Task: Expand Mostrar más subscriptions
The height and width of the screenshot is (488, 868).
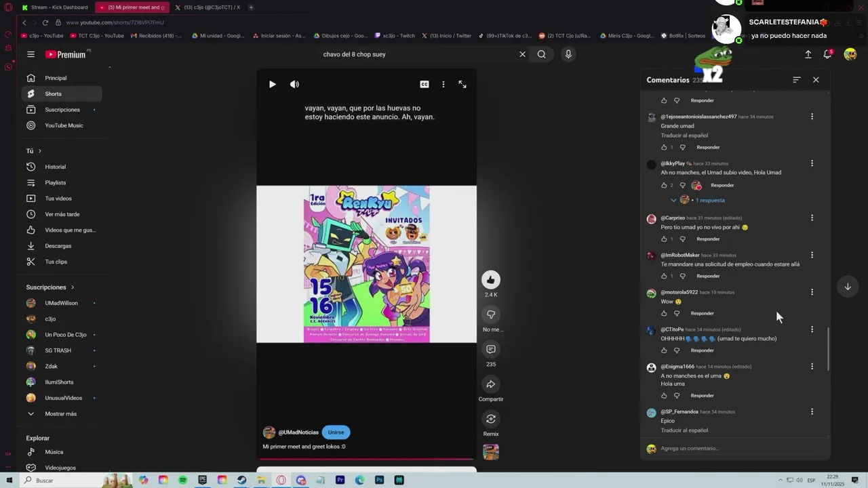Action: 62,413
